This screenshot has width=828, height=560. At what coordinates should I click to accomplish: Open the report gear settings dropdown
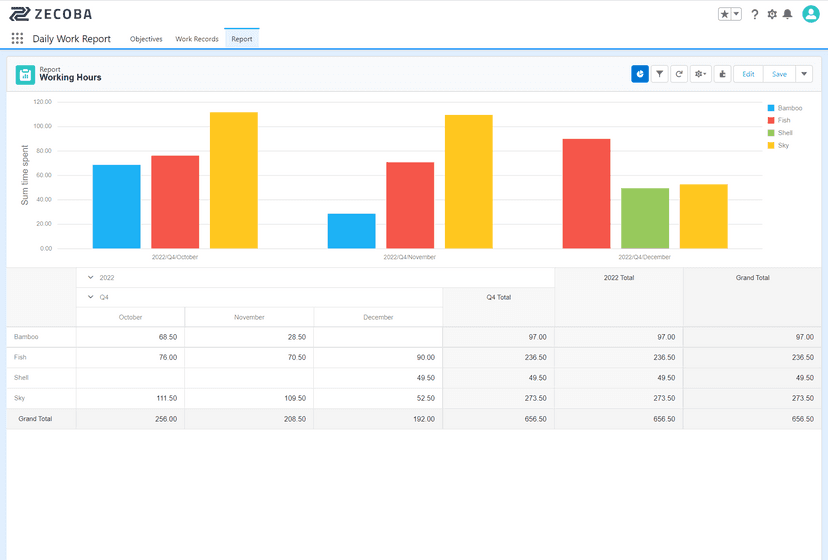(700, 74)
